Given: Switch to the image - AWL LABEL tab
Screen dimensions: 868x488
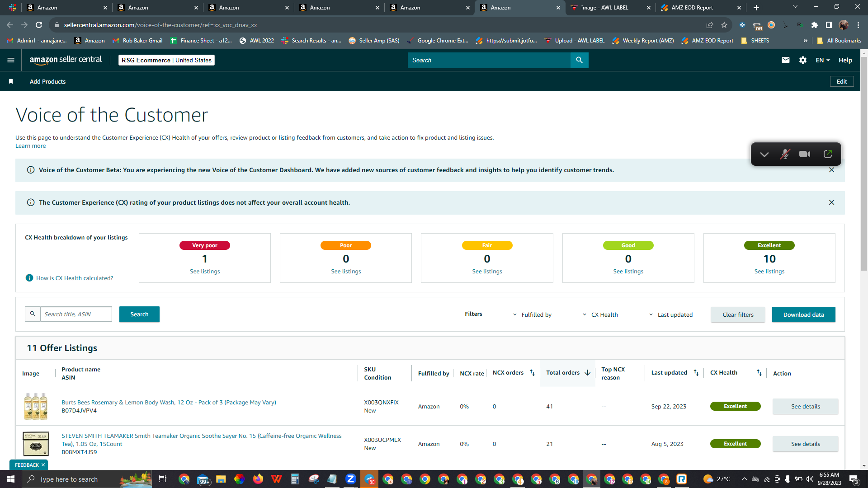Looking at the screenshot, I should [x=610, y=8].
